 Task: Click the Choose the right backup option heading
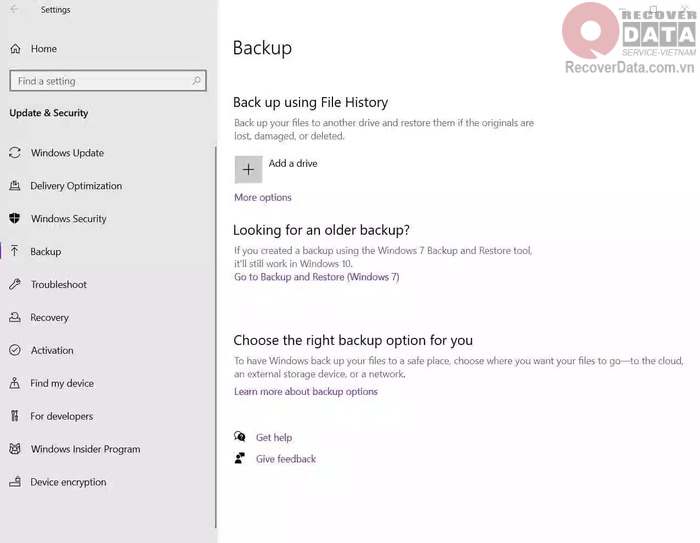[353, 340]
